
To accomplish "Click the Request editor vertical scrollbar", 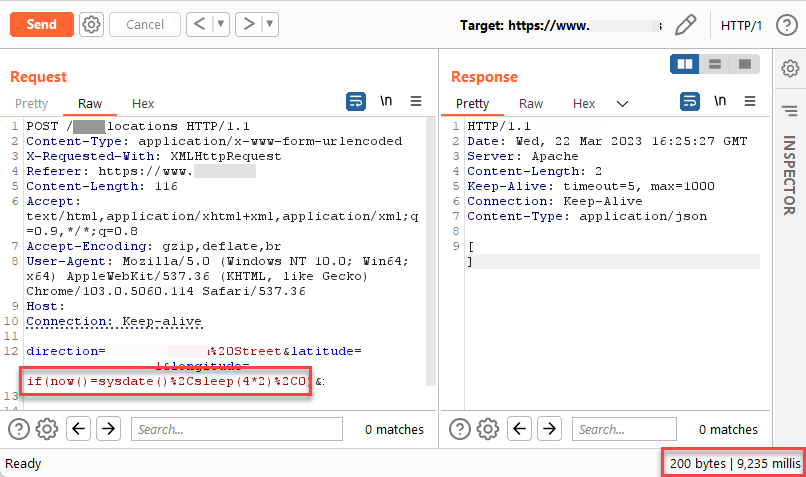I will [x=431, y=252].
